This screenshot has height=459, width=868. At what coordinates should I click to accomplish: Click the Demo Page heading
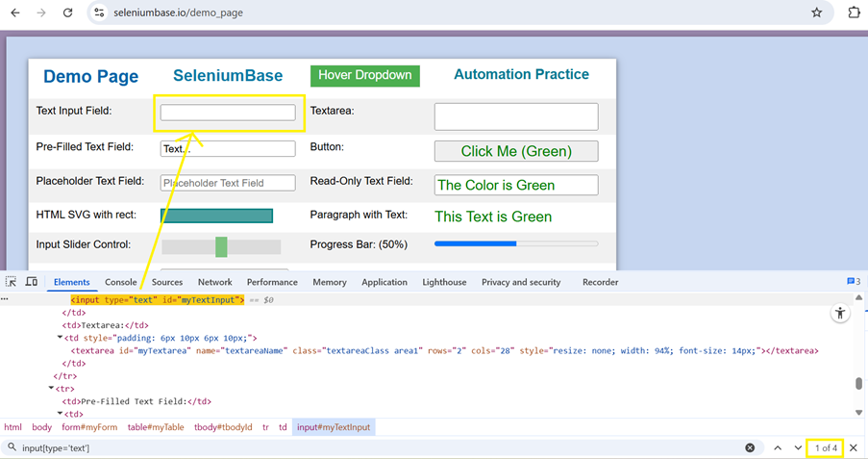(x=90, y=77)
